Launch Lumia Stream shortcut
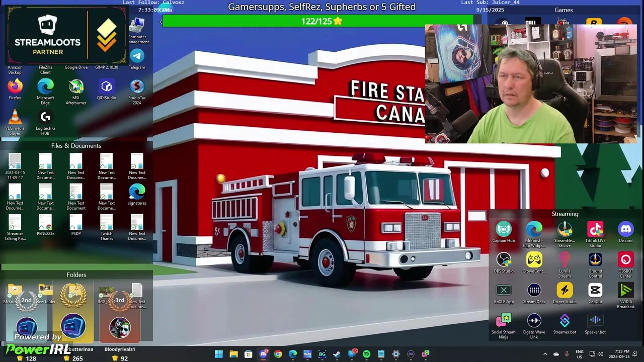644x362 pixels. (565, 265)
